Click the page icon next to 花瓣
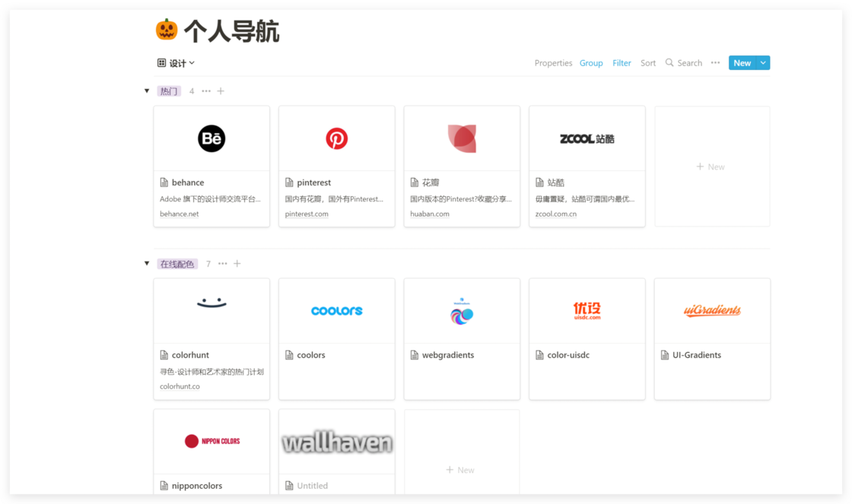 [x=415, y=182]
